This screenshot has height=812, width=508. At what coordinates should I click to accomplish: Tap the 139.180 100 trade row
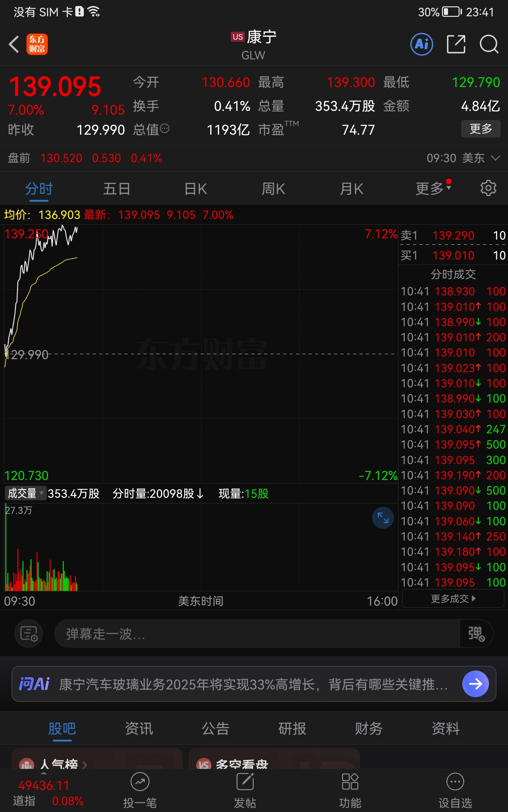point(453,551)
